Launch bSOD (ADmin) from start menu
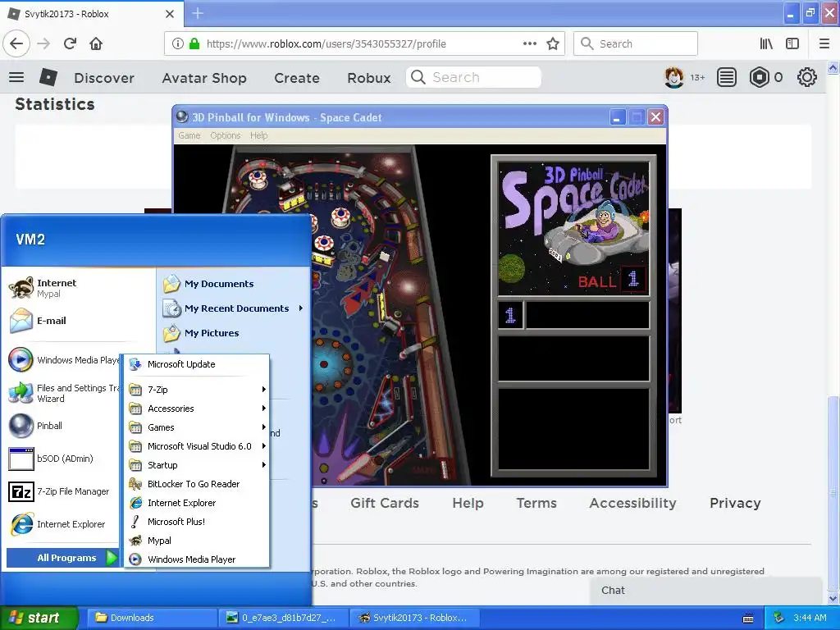 click(63, 459)
